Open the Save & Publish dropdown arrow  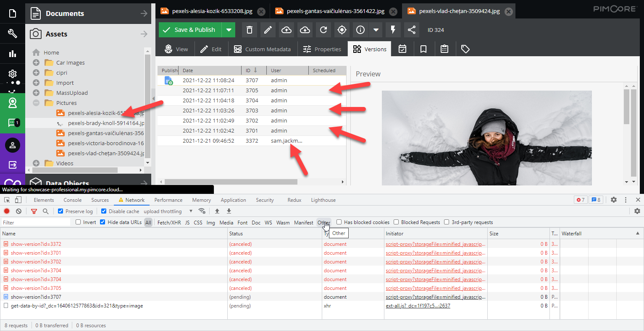click(x=229, y=30)
